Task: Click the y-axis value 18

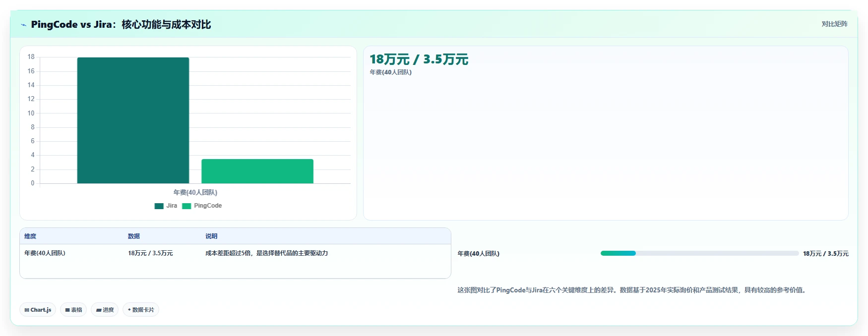Action: click(x=31, y=57)
